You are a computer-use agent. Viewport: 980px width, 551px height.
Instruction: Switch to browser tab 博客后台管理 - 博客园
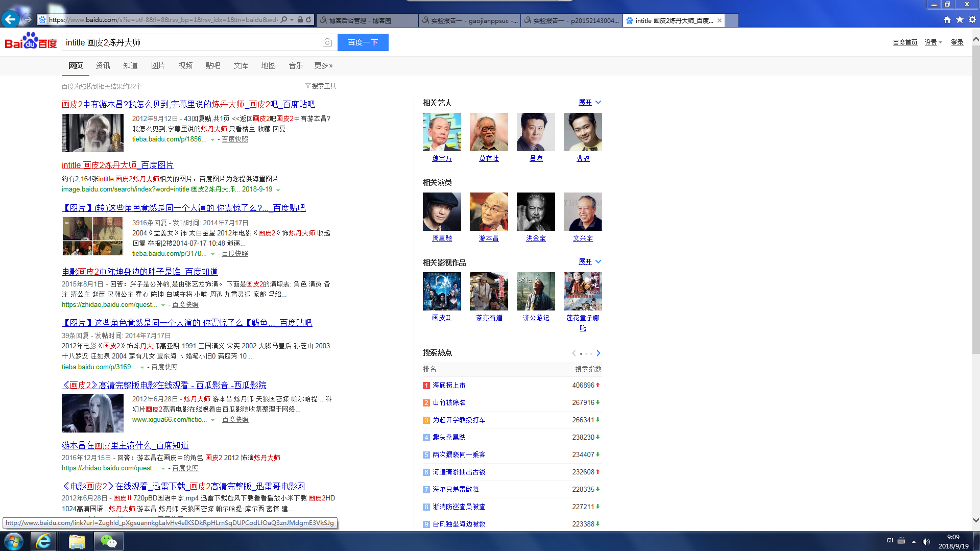click(x=367, y=20)
